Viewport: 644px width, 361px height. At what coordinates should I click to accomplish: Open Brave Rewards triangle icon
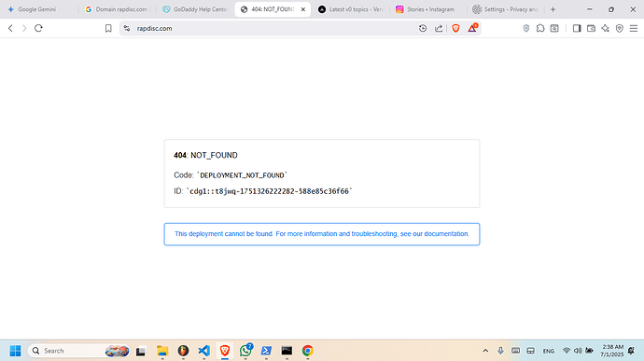[472, 28]
